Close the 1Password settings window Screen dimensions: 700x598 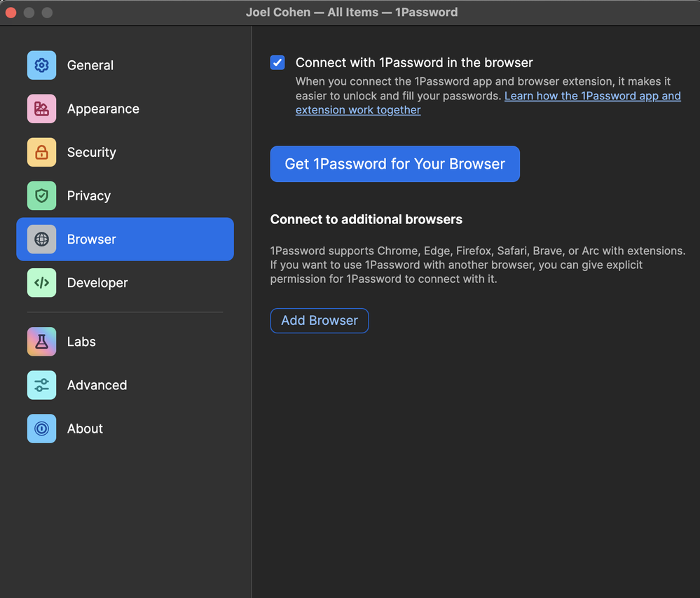pos(11,13)
